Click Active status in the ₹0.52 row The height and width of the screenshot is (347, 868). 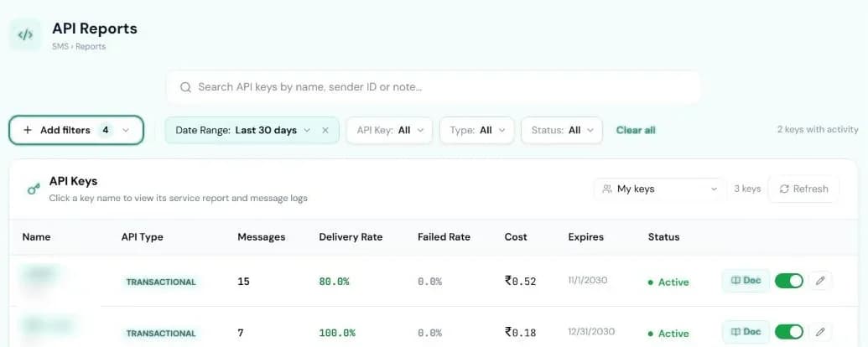pos(668,282)
